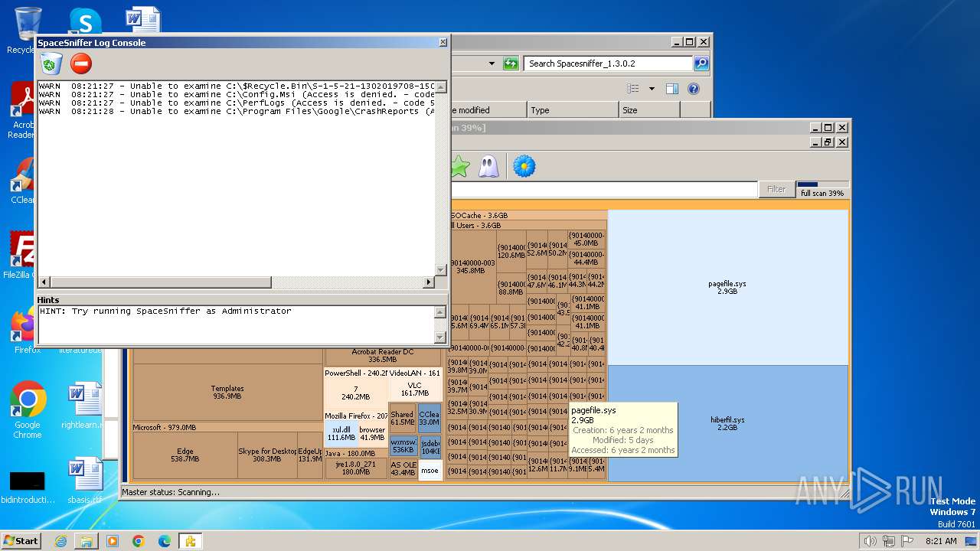Switch to SpaceSniffer taskbar button
The image size is (980, 551).
(x=190, y=541)
